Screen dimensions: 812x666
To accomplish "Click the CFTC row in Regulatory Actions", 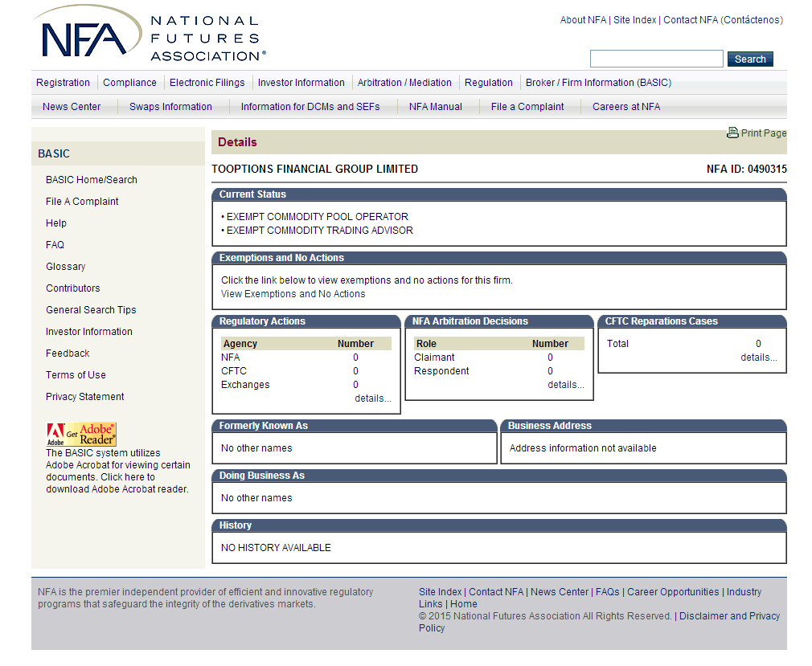I will click(x=306, y=371).
